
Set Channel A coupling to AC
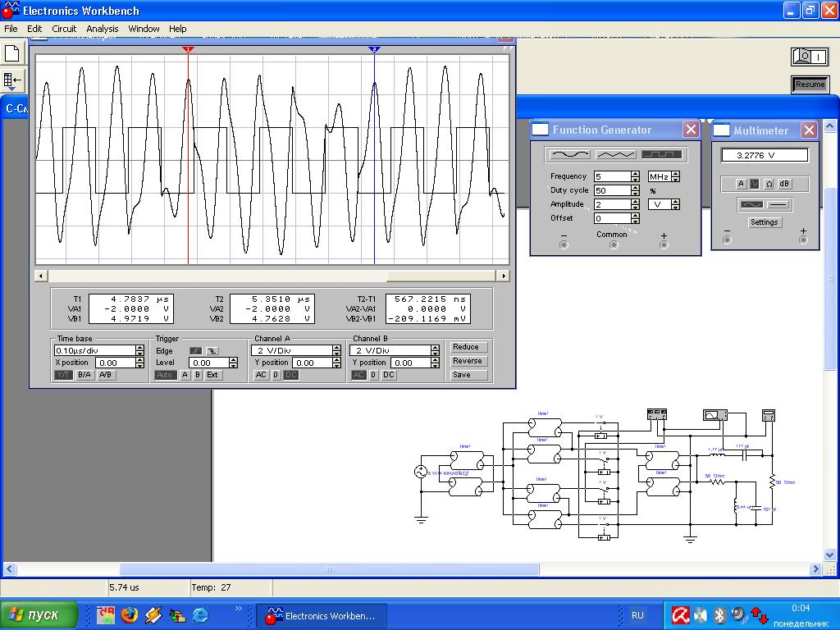click(261, 375)
